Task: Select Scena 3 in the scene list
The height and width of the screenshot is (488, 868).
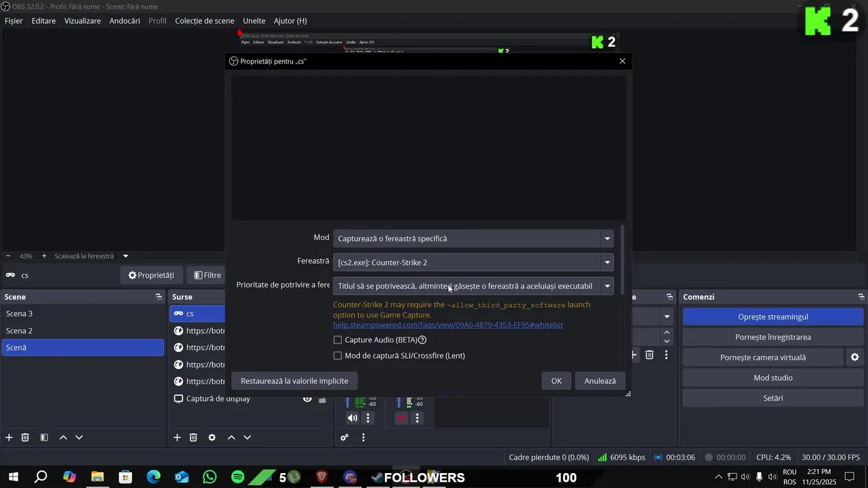Action: click(82, 314)
